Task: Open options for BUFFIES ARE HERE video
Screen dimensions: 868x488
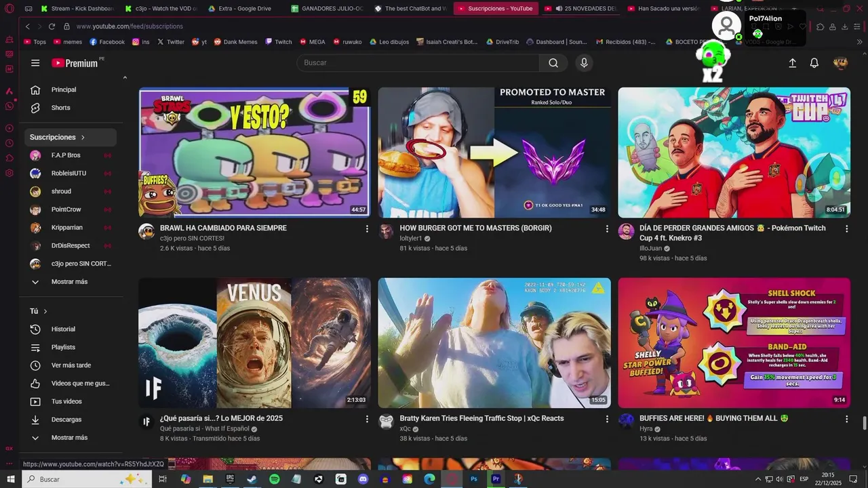Action: pos(846,420)
